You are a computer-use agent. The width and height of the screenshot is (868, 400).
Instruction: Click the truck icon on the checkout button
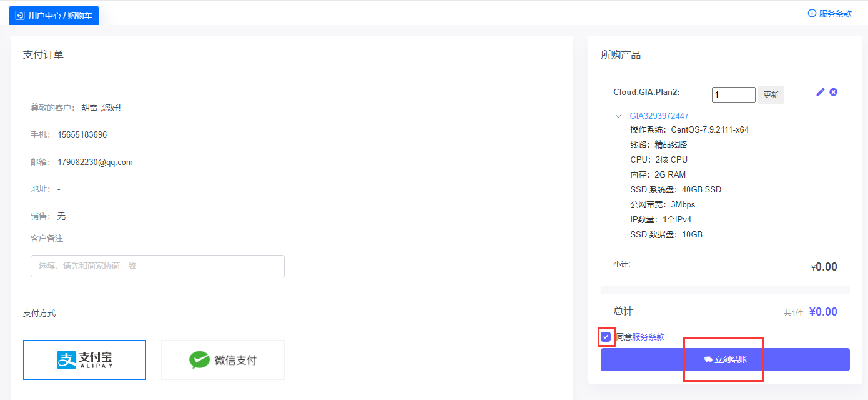click(708, 360)
